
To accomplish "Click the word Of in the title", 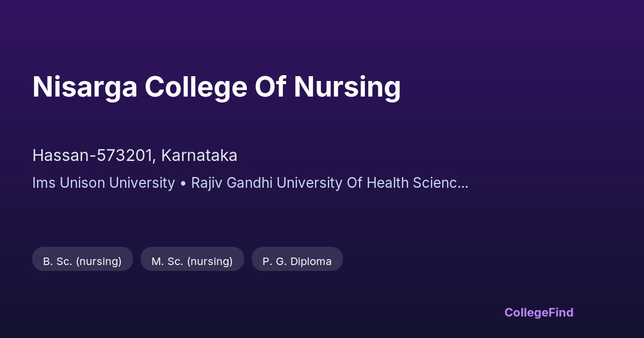I will 270,86.
